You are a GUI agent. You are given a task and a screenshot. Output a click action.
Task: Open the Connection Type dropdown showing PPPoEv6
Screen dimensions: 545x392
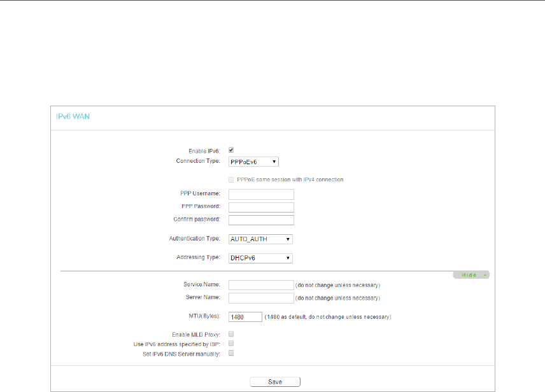253,162
